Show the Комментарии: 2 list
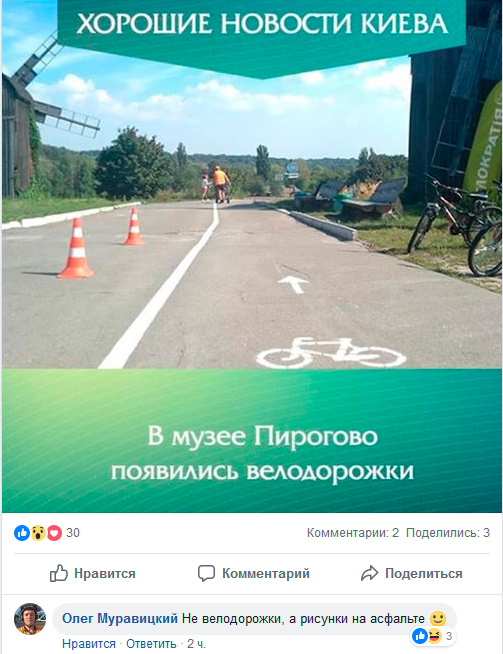Viewport: 503px width, 654px height. 353,533
